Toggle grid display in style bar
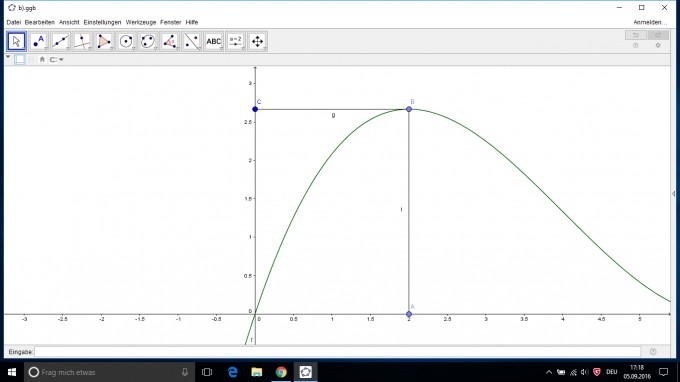Viewport: 680px width, 382px height. (x=31, y=59)
